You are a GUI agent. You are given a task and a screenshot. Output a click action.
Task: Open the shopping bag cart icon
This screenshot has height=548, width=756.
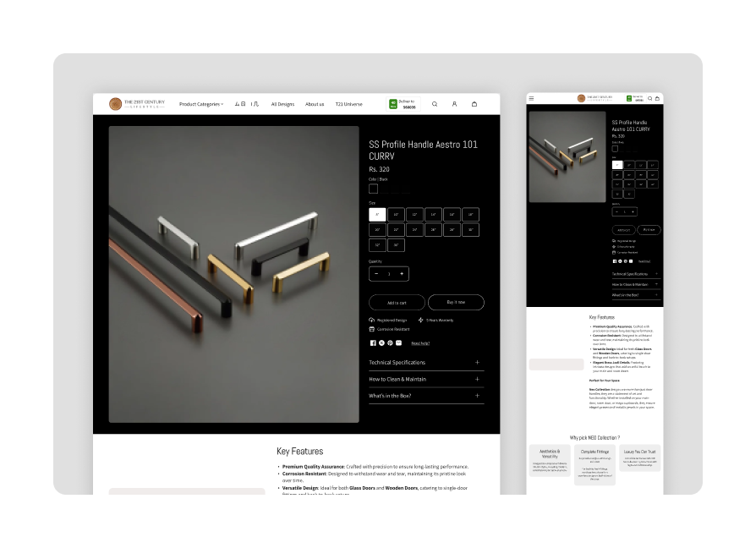(474, 104)
